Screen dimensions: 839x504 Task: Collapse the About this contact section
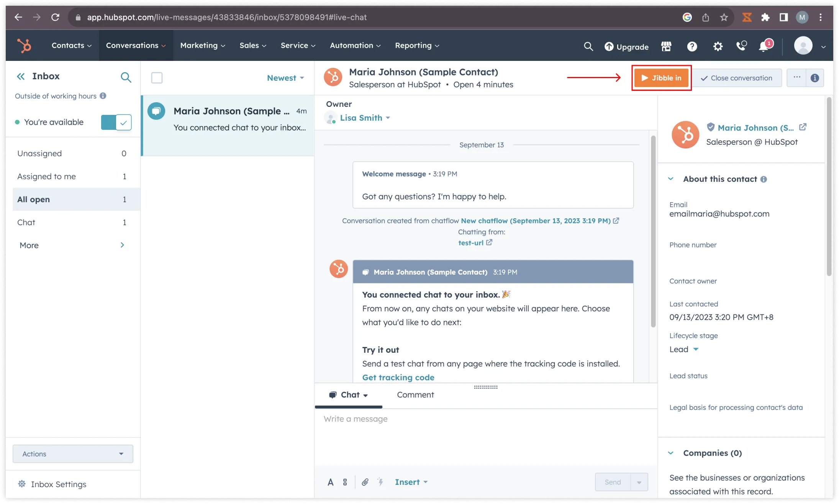point(670,179)
